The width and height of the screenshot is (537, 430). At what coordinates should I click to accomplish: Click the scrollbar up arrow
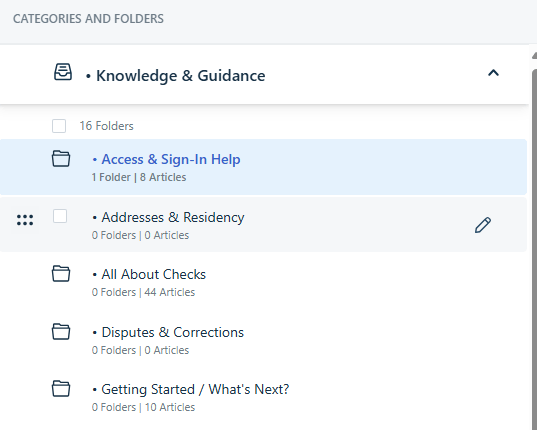[x=534, y=55]
